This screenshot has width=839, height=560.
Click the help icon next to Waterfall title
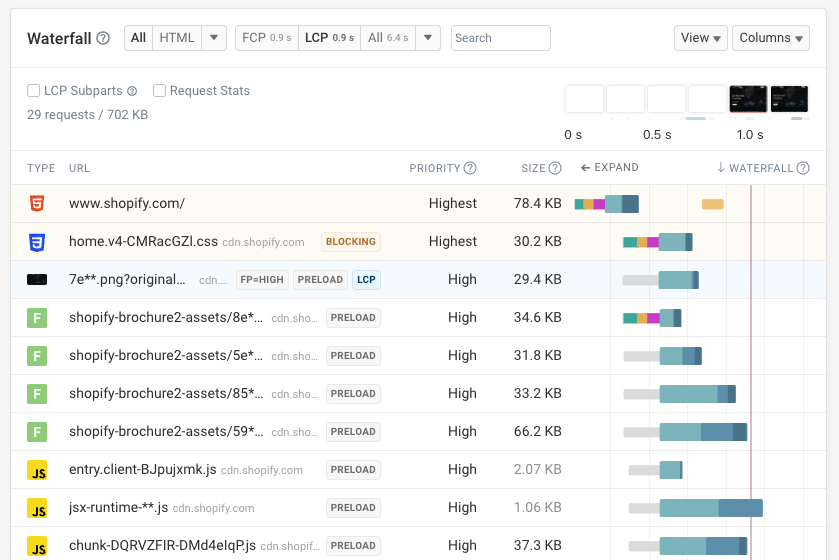[103, 39]
